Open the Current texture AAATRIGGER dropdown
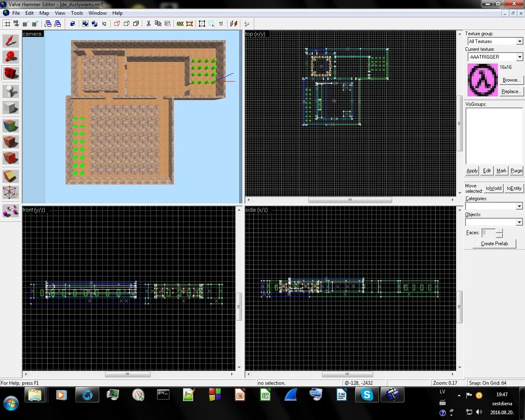 pyautogui.click(x=519, y=57)
